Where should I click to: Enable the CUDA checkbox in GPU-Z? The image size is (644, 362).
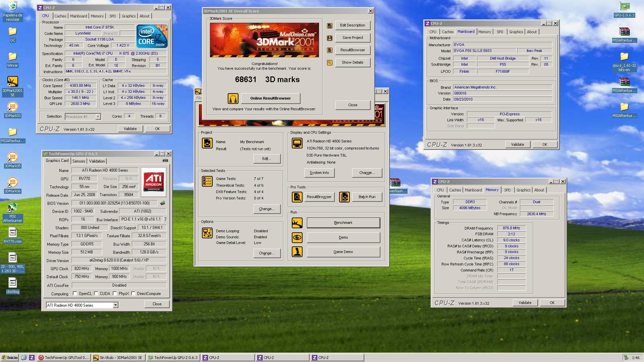96,294
